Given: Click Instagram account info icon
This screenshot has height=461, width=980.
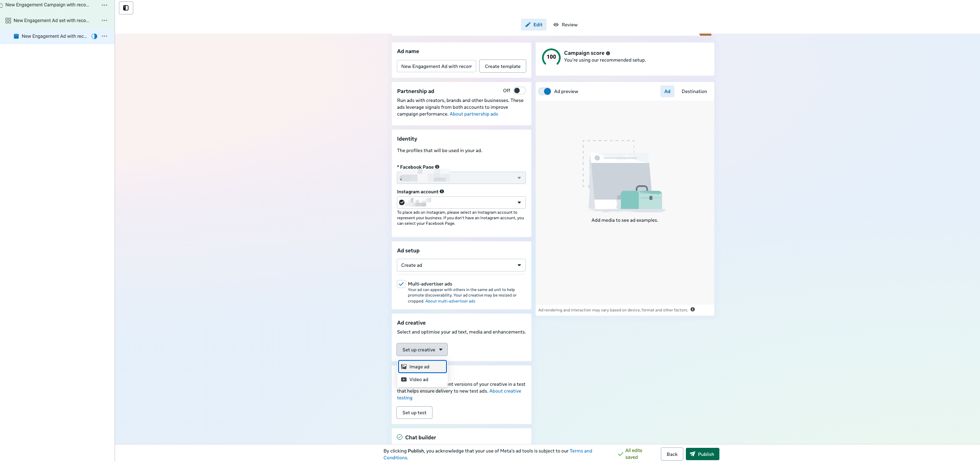Looking at the screenshot, I should pyautogui.click(x=442, y=192).
